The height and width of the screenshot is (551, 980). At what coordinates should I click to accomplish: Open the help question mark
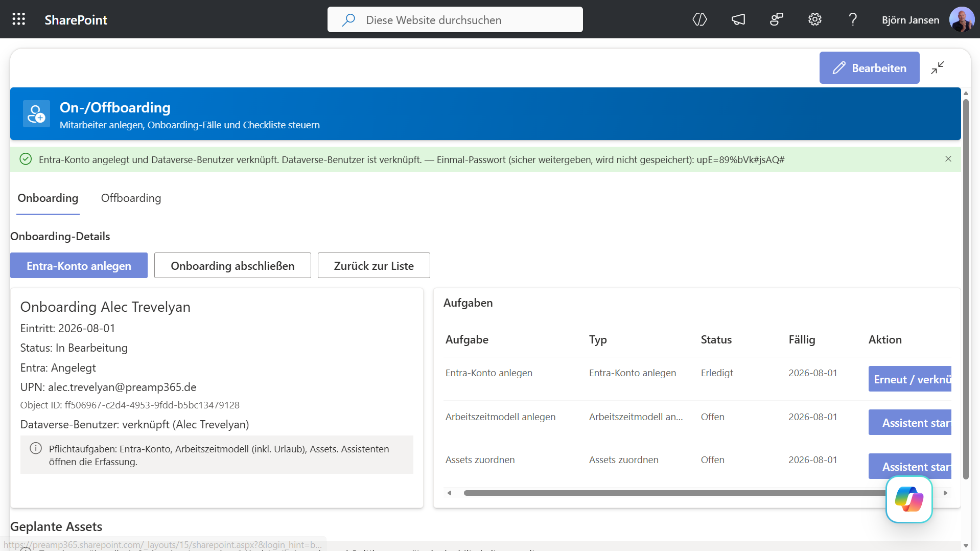point(852,19)
